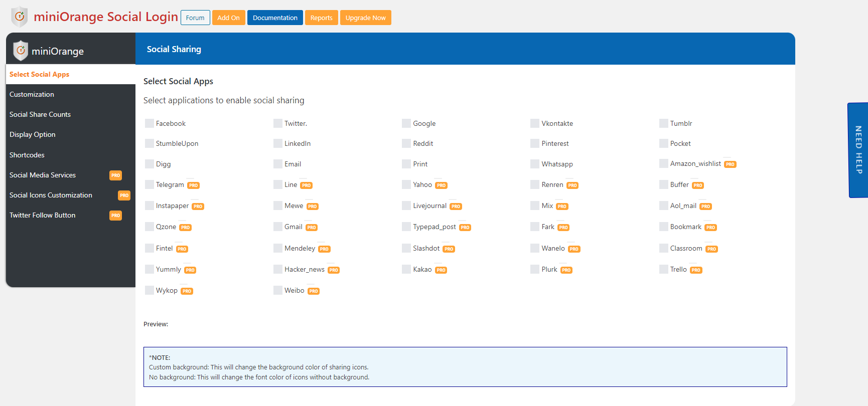Tick the Twitter checkbox
The width and height of the screenshot is (868, 406).
coord(278,123)
